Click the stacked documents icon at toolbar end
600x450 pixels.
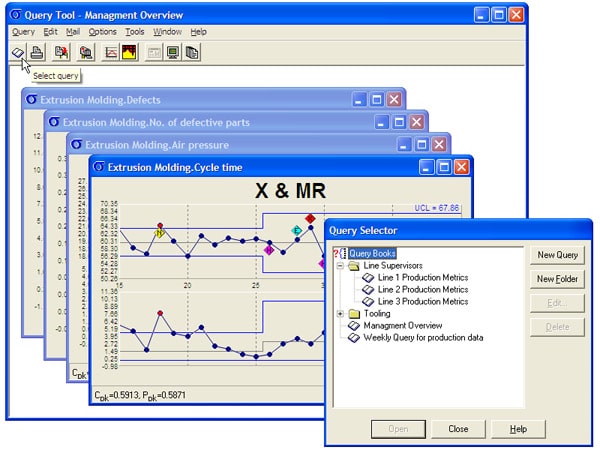point(192,52)
